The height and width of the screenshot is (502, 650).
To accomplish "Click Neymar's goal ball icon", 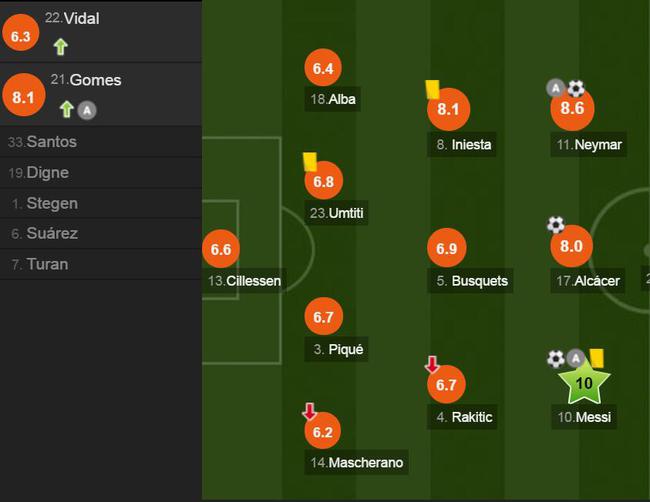I will (x=576, y=89).
